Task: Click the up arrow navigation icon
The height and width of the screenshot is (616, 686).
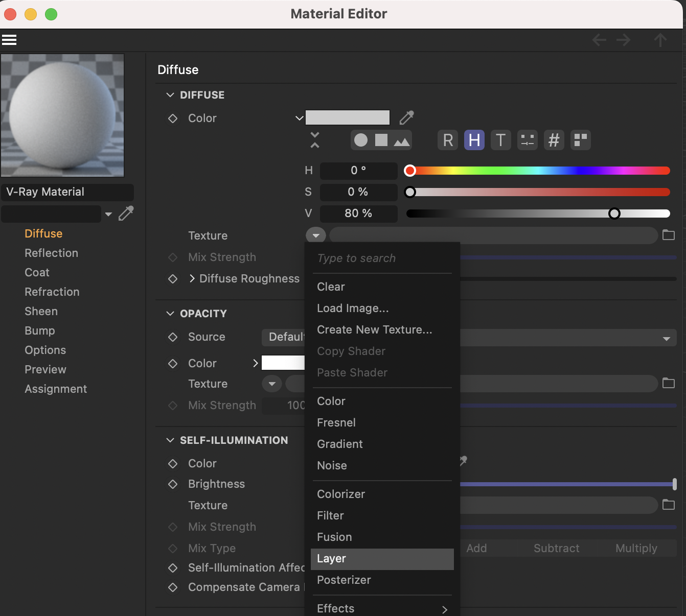Action: 660,40
